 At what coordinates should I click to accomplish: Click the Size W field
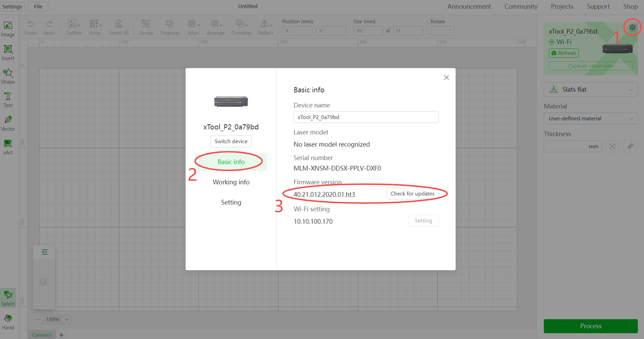click(x=368, y=31)
